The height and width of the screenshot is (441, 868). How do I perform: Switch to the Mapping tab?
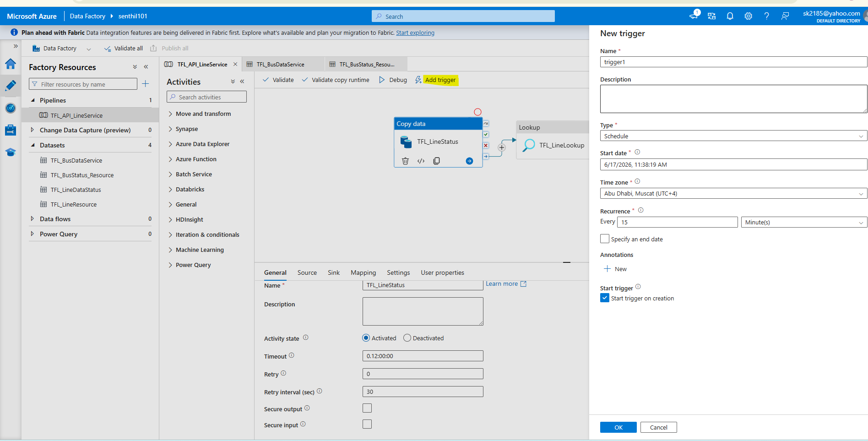tap(363, 272)
